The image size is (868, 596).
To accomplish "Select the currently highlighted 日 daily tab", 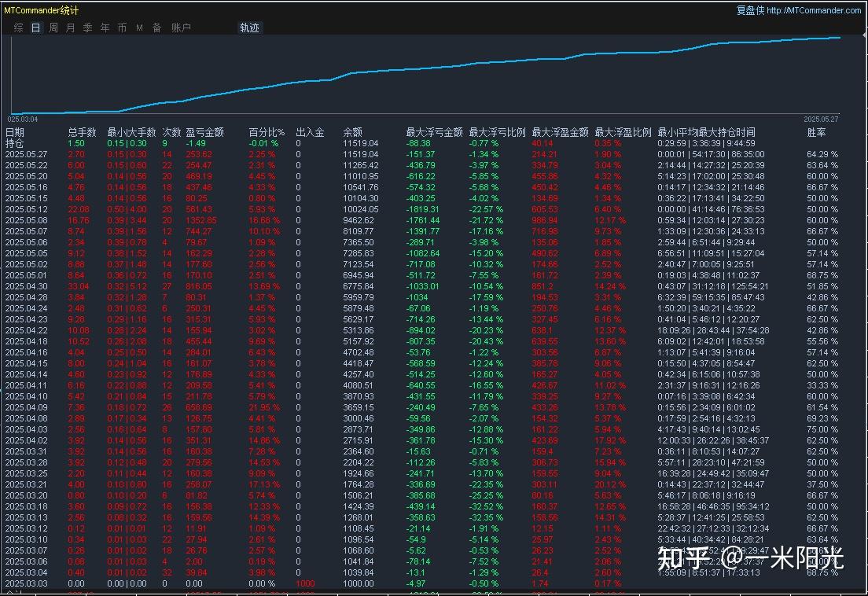I will 35,27.
